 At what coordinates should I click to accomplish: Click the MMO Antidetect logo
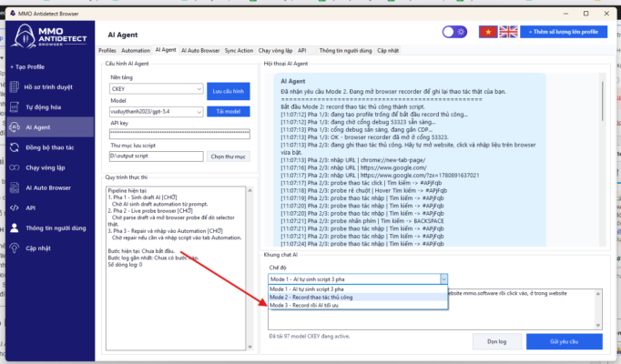tap(50, 36)
